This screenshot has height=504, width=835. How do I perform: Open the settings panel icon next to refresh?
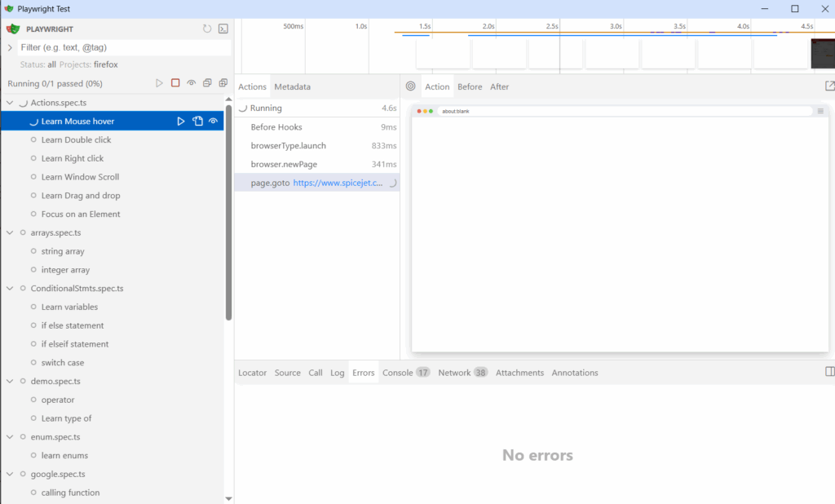pos(223,28)
